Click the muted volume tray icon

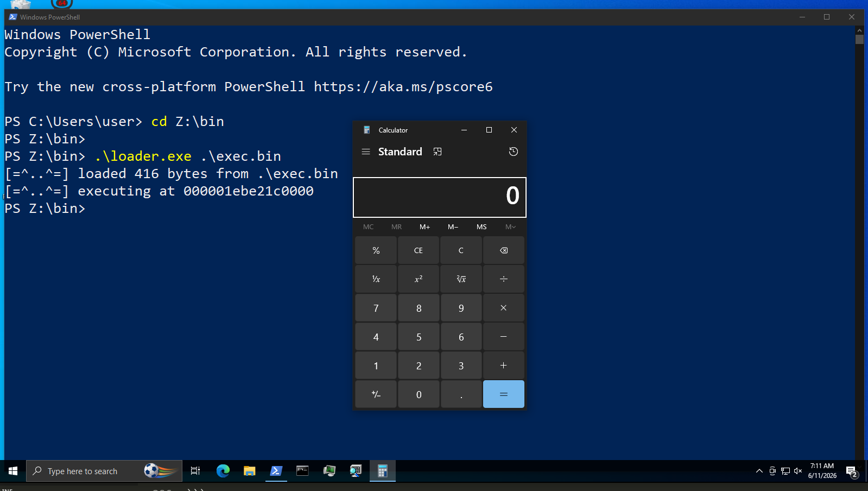click(x=798, y=471)
